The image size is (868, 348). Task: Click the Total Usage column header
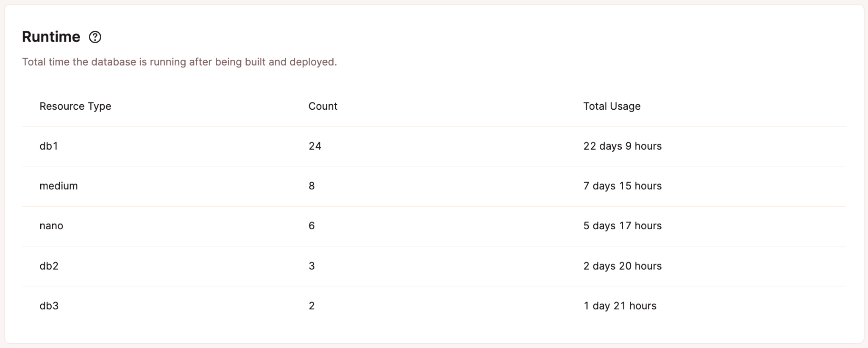pos(611,106)
